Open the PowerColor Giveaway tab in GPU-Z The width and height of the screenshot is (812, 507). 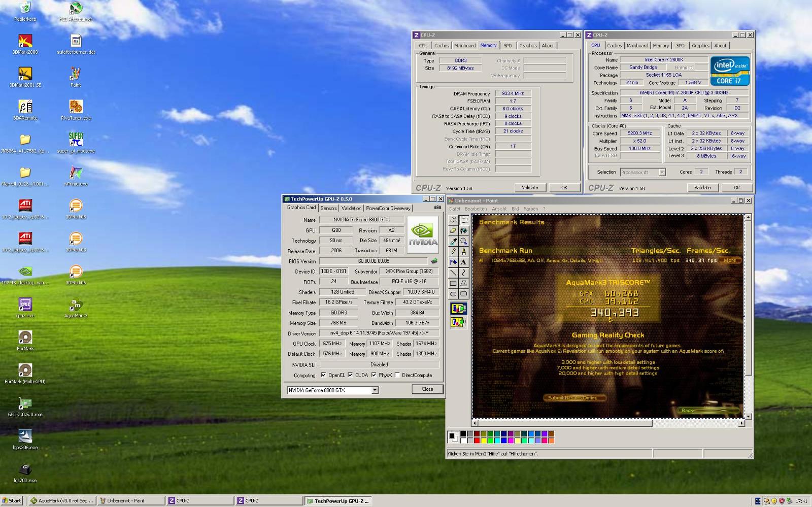click(388, 208)
